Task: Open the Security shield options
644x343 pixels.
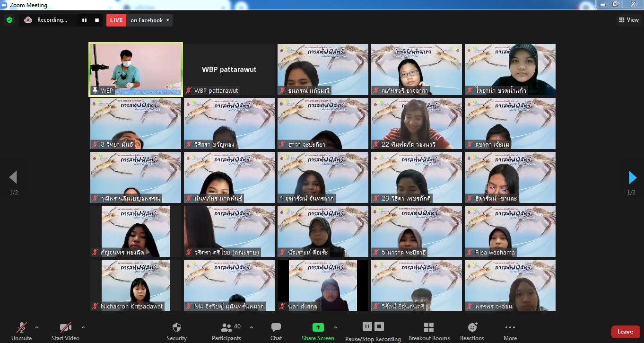Action: (x=176, y=331)
